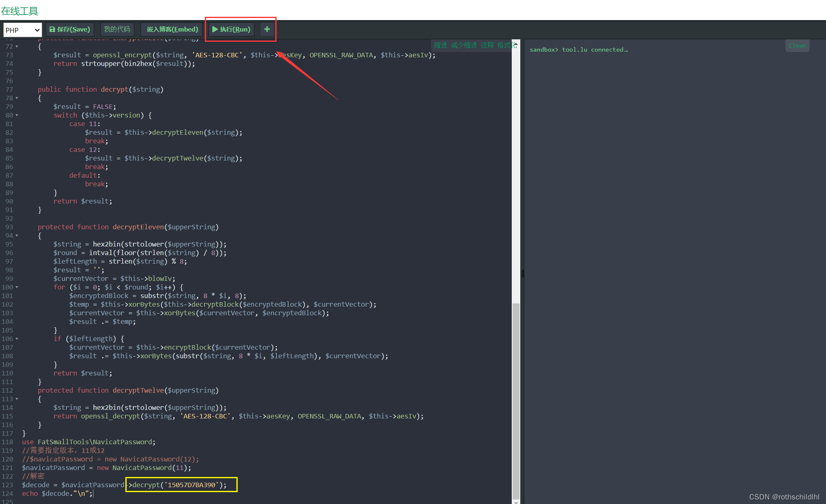Collapse code fold at line 94
Screen dimensions: 826x504
click(x=17, y=236)
